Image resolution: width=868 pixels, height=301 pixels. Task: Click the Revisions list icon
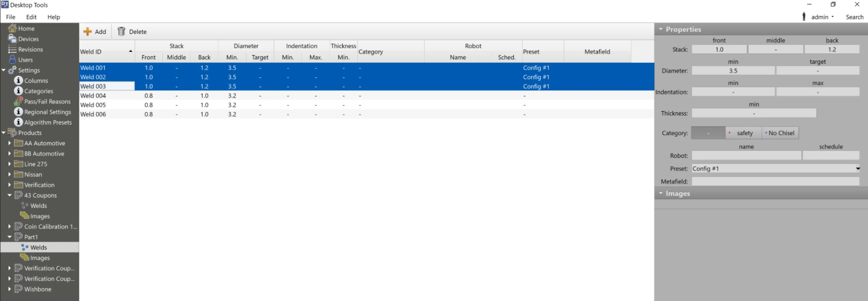click(x=13, y=49)
